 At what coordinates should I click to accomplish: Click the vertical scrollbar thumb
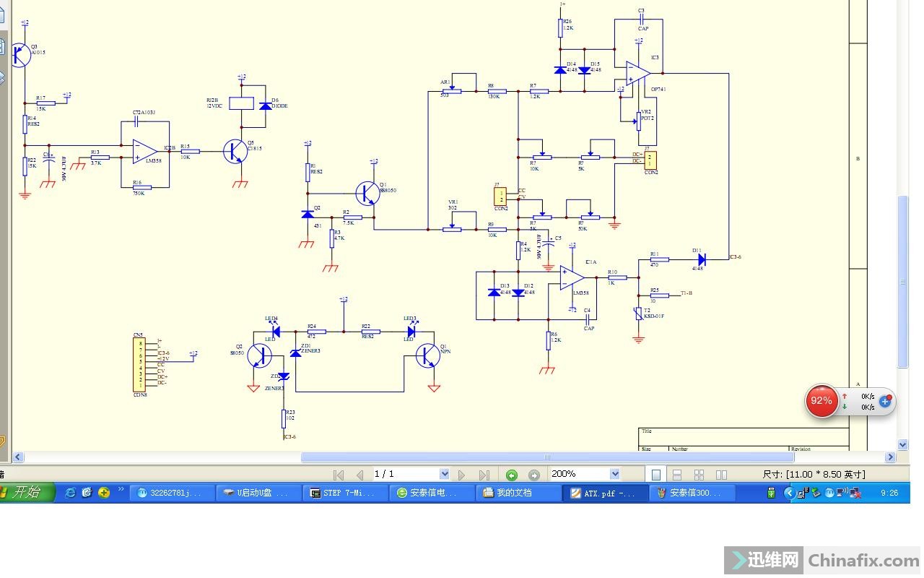pos(902,281)
